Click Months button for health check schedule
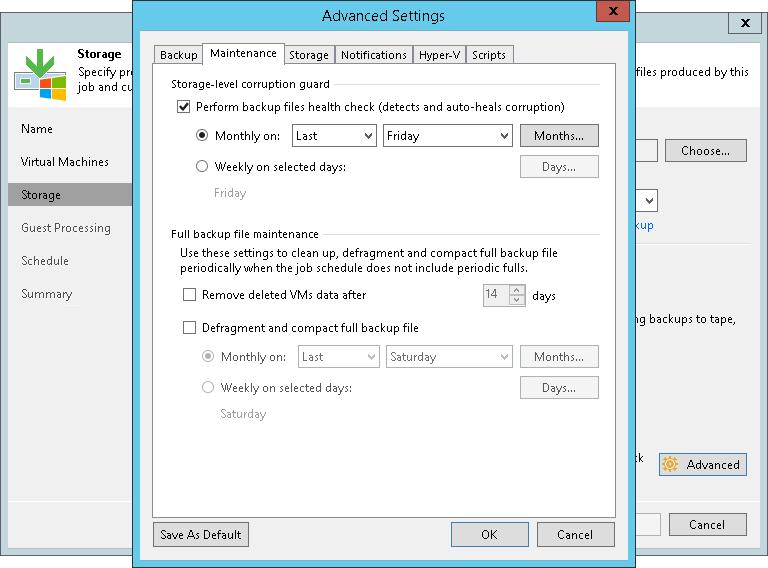The image size is (768, 568). 559,136
